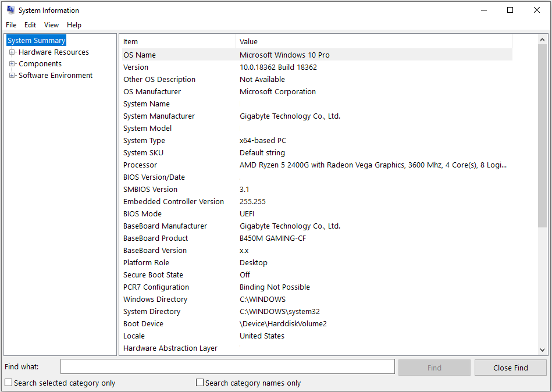The image size is (552, 392).
Task: Open the Help menu
Action: (74, 25)
